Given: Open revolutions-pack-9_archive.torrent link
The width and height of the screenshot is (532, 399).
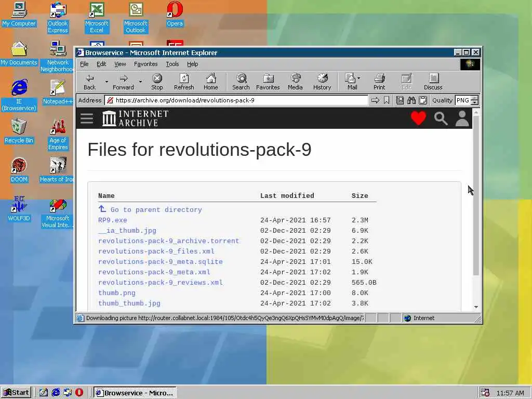Looking at the screenshot, I should 169,241.
